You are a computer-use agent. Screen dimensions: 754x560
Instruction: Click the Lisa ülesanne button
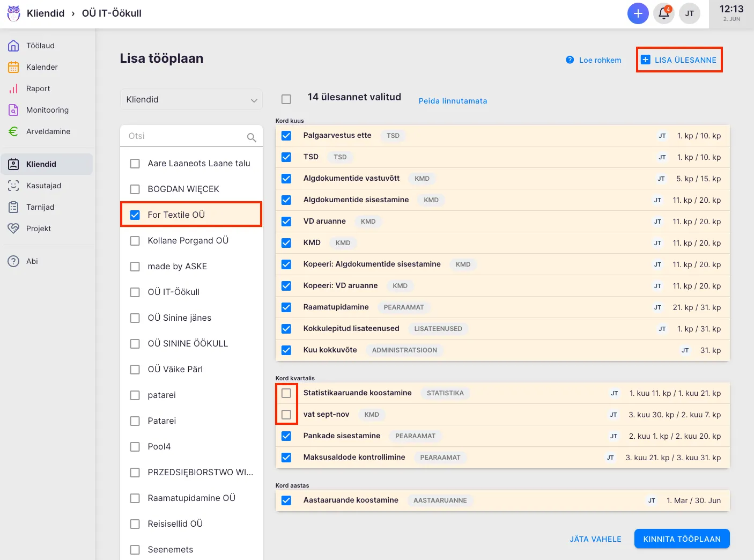point(679,60)
